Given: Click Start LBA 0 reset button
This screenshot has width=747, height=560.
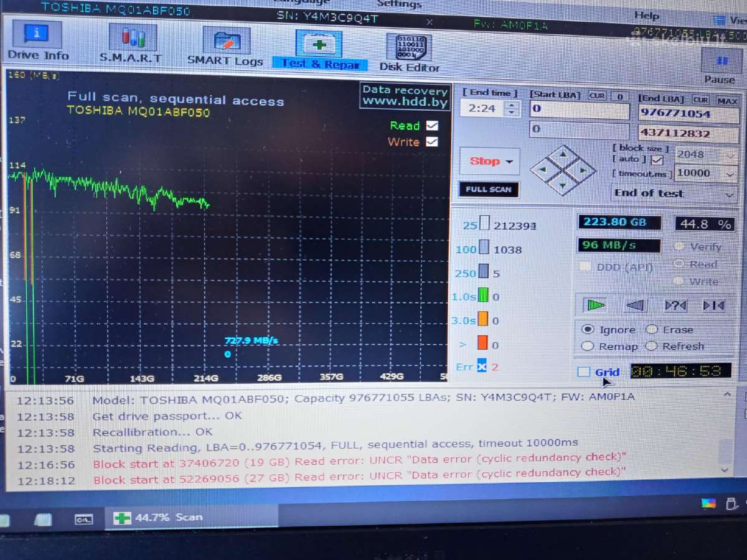Looking at the screenshot, I should [619, 96].
